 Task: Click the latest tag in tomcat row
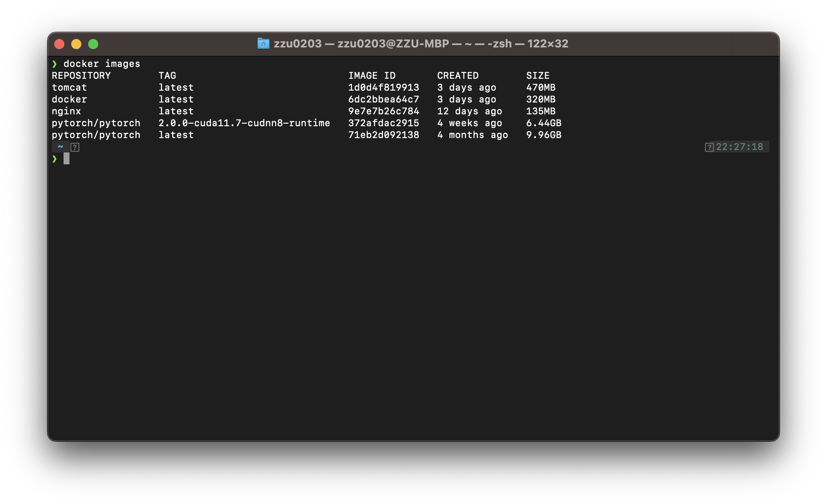[176, 88]
